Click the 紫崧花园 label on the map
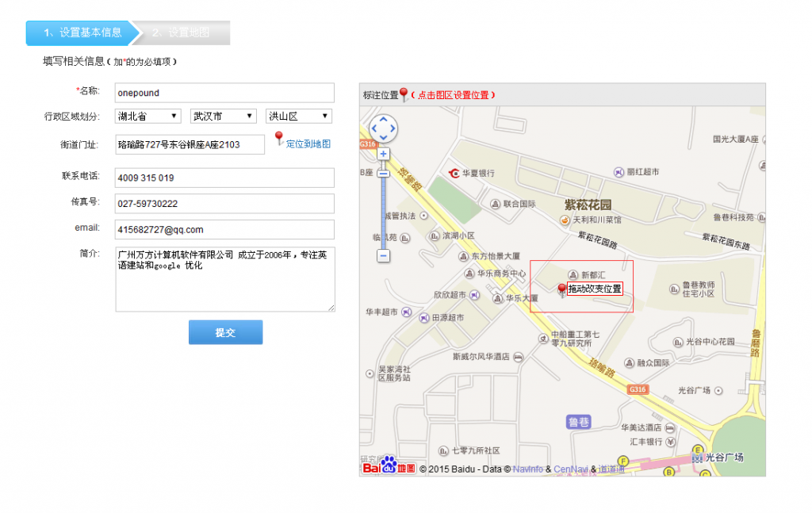Screen dimensions: 812x513 point(588,205)
